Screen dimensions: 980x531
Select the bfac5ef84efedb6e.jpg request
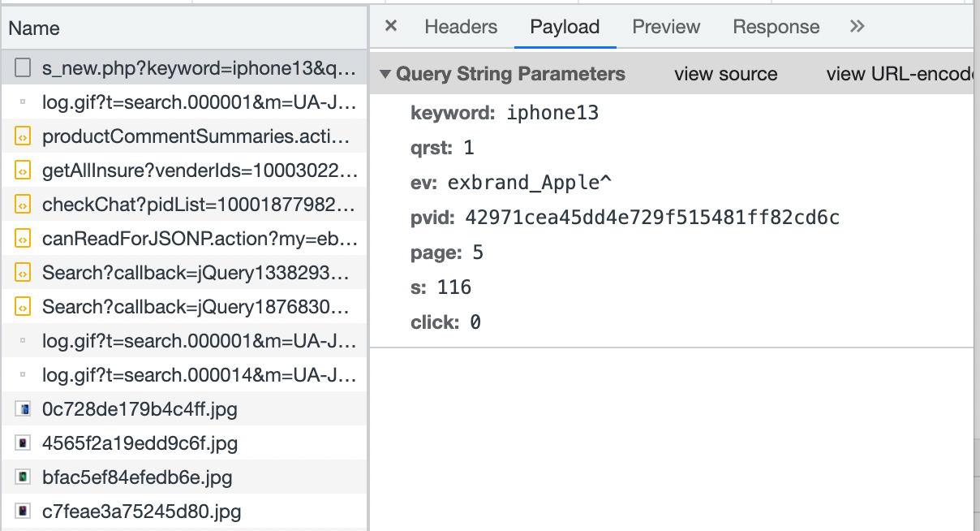point(183,477)
